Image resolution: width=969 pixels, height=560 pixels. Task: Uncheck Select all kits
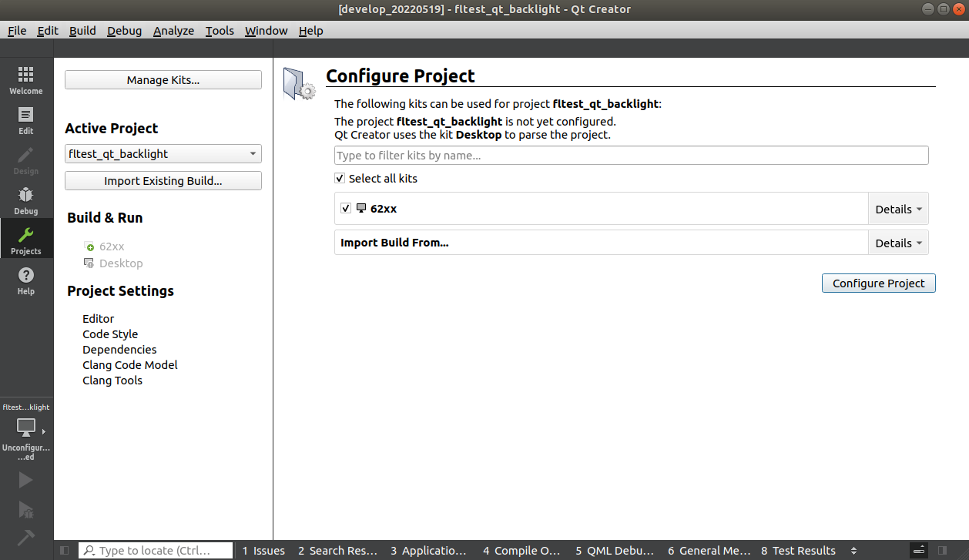[340, 178]
